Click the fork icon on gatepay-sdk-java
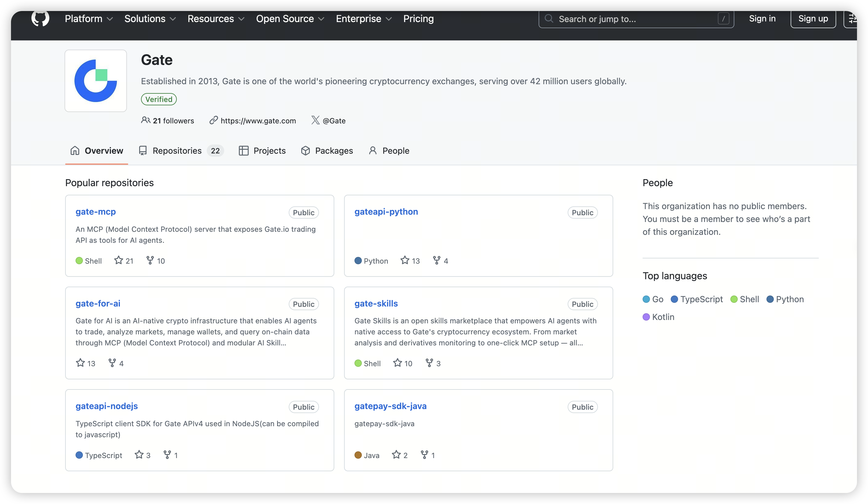Viewport: 868px width, 504px height. 424,455
